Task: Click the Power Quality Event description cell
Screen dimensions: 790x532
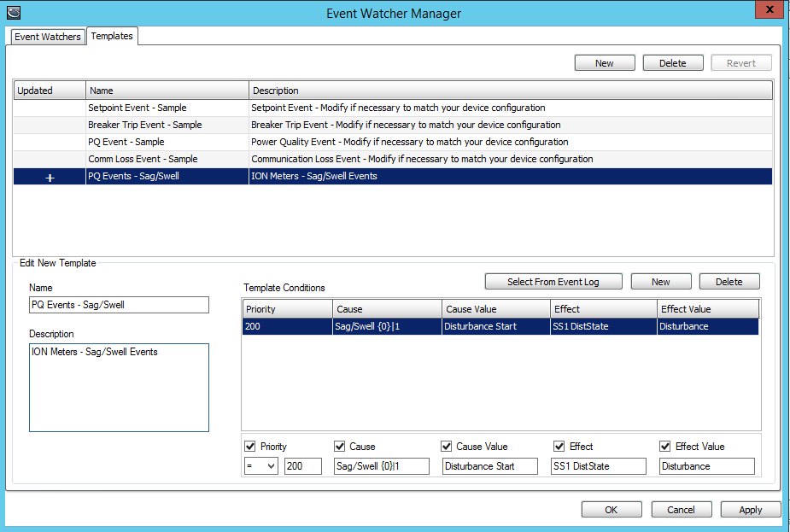Action: tap(511, 142)
